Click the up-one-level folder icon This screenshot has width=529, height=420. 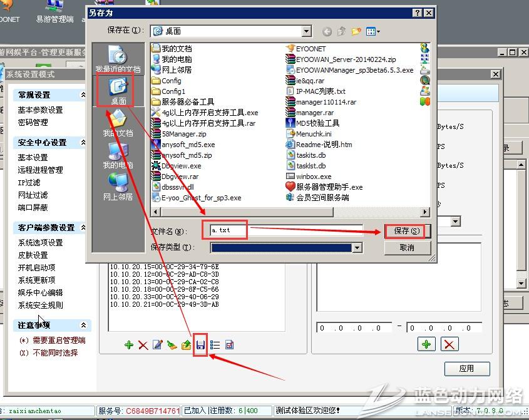pos(342,31)
